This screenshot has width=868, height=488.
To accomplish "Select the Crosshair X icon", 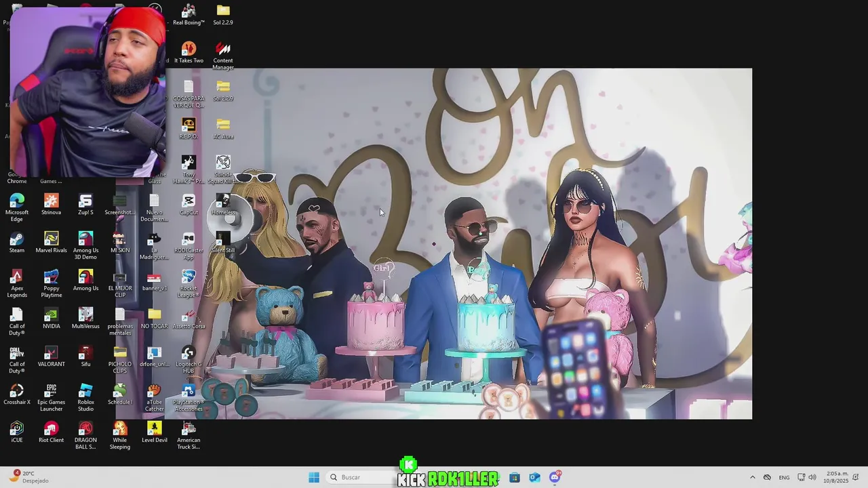I will point(17,394).
